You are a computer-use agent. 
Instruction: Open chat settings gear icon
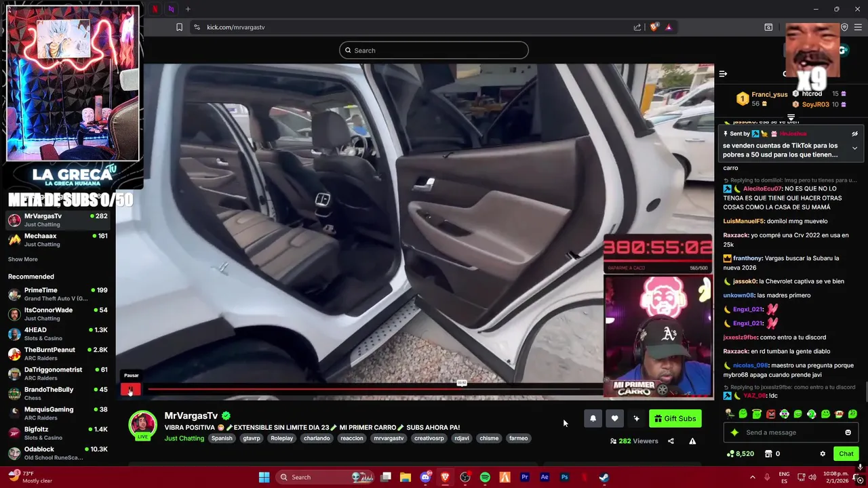823,453
